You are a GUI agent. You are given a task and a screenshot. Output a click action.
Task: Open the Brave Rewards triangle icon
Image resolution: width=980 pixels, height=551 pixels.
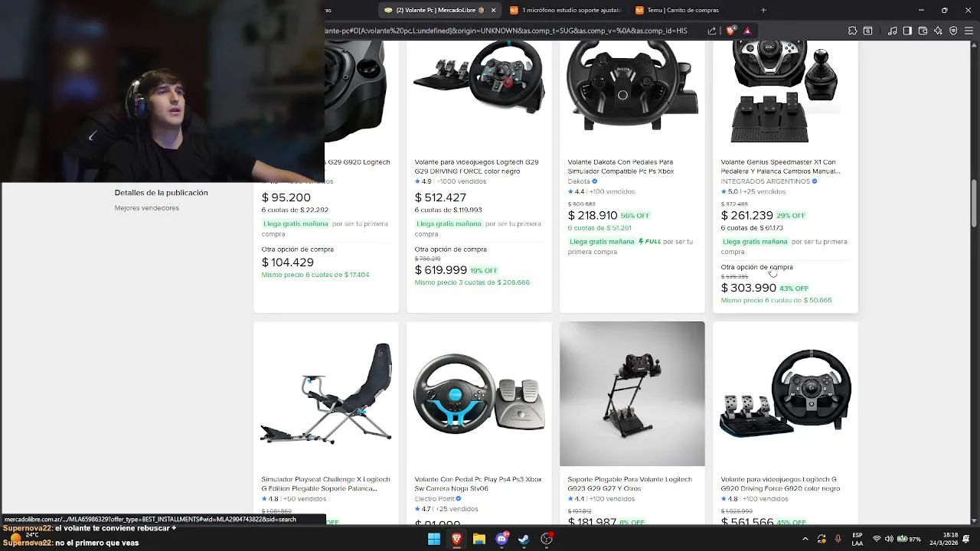tap(747, 31)
